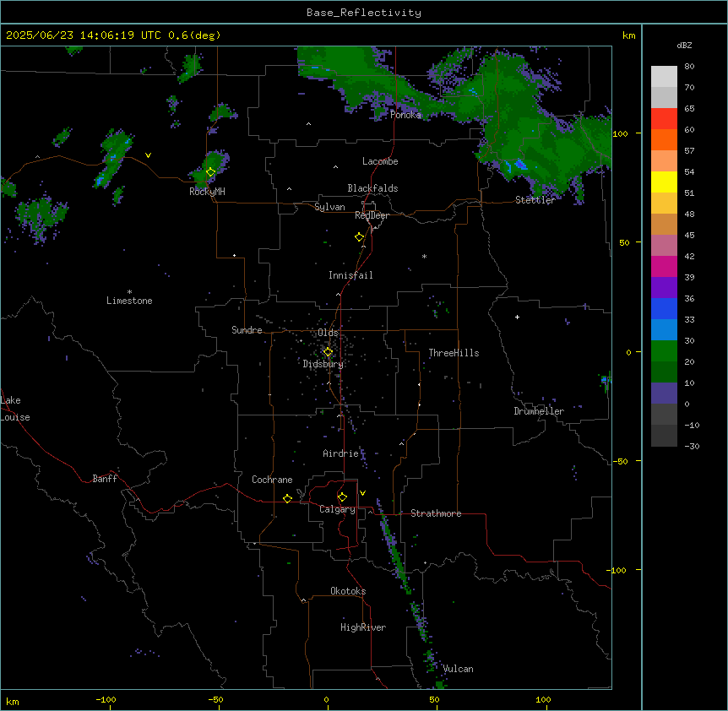728x711 pixels.
Task: Select the yellow diamond marker below Cochrane
Action: tap(287, 498)
